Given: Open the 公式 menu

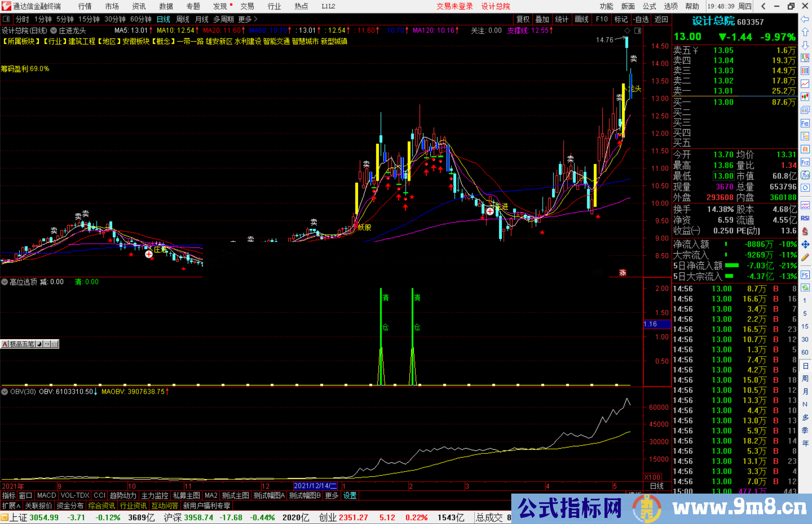Looking at the screenshot, I should click(649, 6).
